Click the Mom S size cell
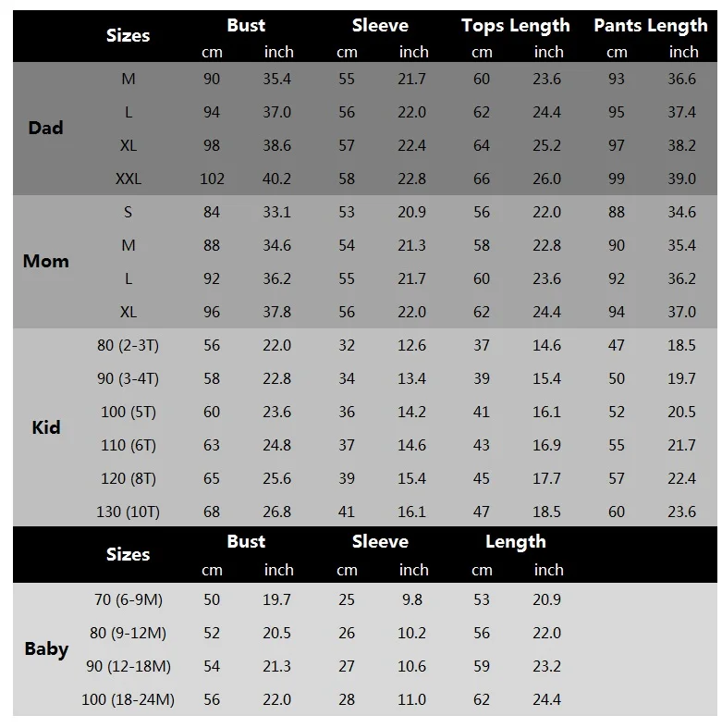 tap(128, 212)
